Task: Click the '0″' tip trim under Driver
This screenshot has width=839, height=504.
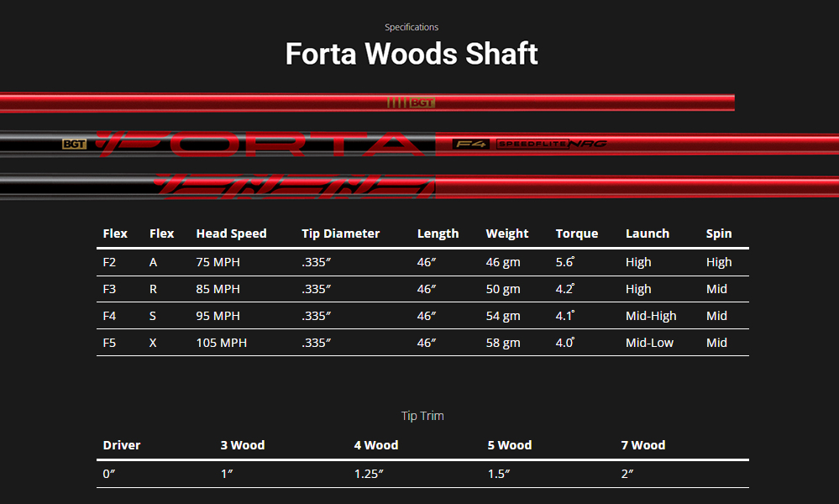Action: 109,474
